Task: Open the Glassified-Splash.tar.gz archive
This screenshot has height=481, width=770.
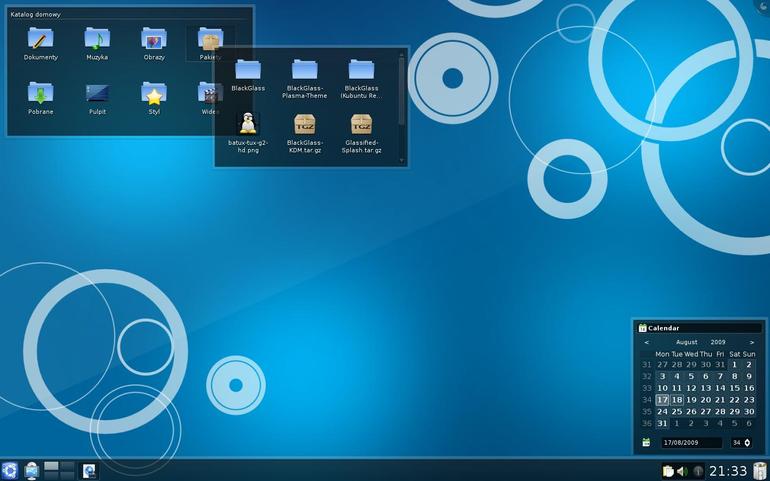Action: click(361, 133)
